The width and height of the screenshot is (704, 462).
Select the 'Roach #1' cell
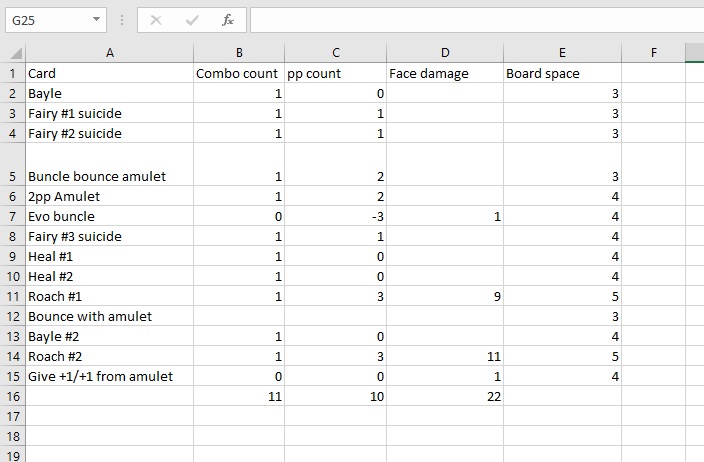(x=110, y=296)
